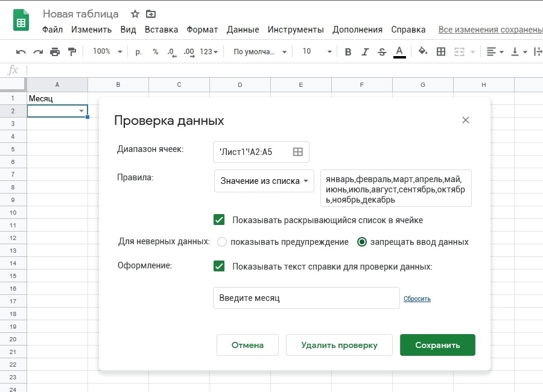Redo the last action
Screen dimensions: 543x392
point(38,52)
